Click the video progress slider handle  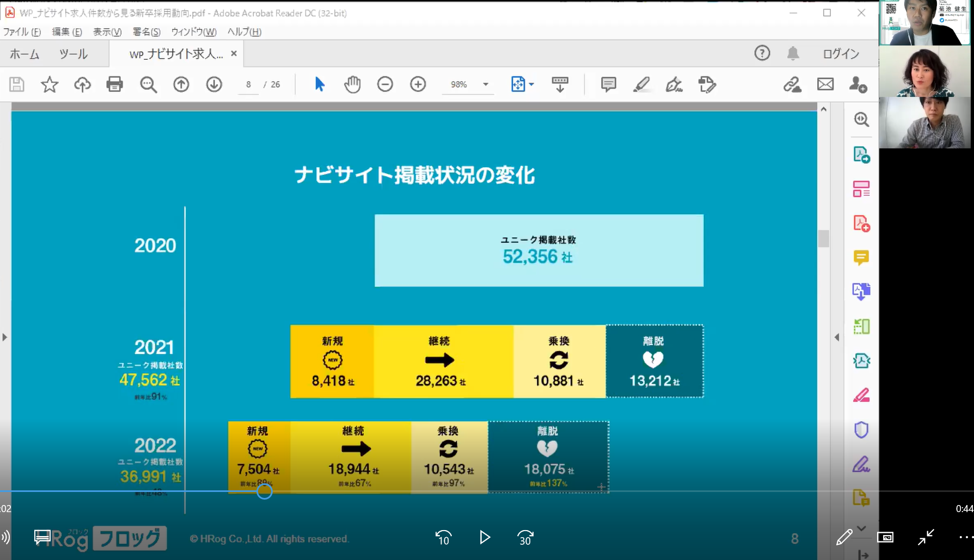click(265, 491)
